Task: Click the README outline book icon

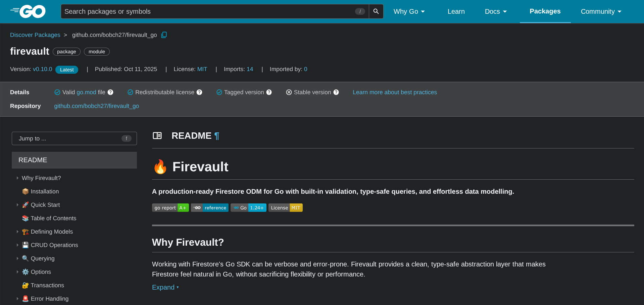Action: point(157,135)
